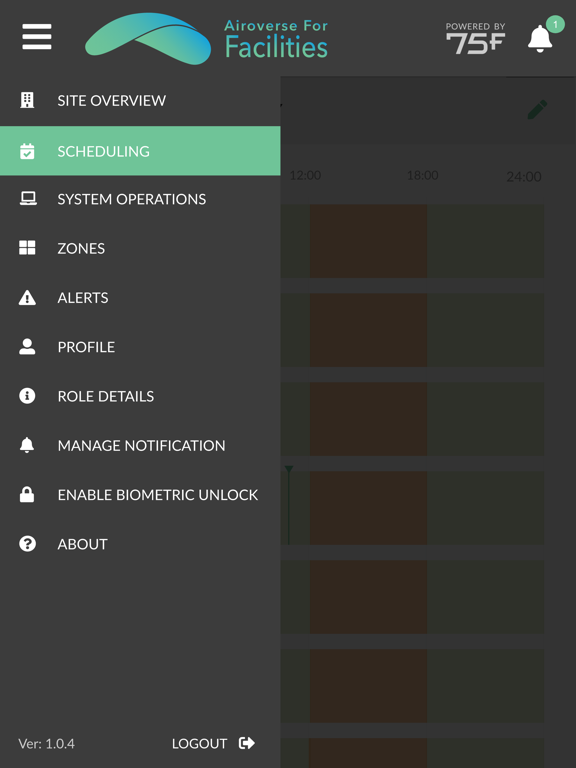
Task: Click the Scheduling calendar icon
Action: tap(27, 151)
